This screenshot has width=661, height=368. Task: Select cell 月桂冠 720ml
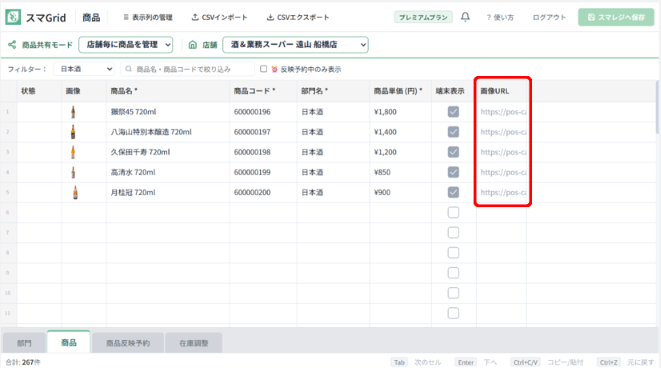[168, 192]
